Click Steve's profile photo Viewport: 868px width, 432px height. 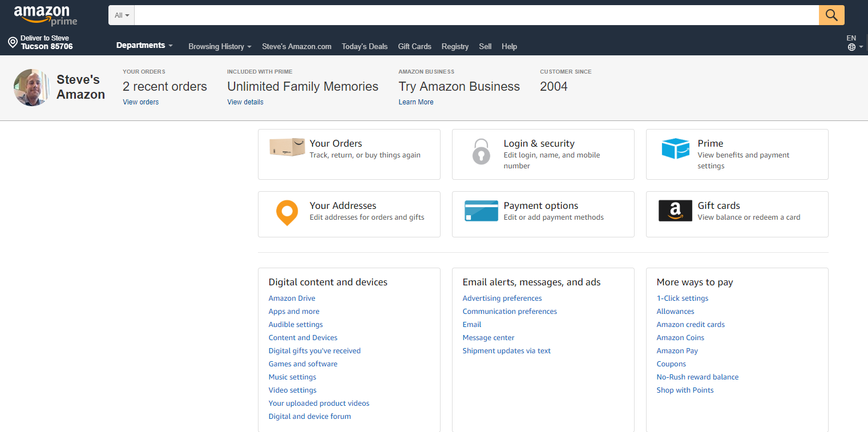[32, 87]
